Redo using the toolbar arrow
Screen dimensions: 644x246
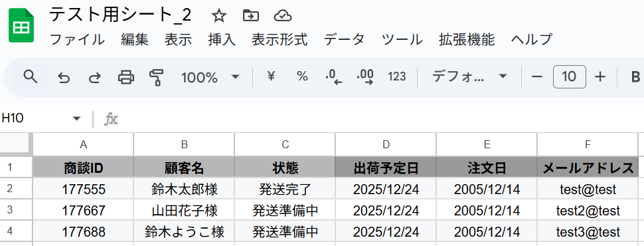[95, 77]
